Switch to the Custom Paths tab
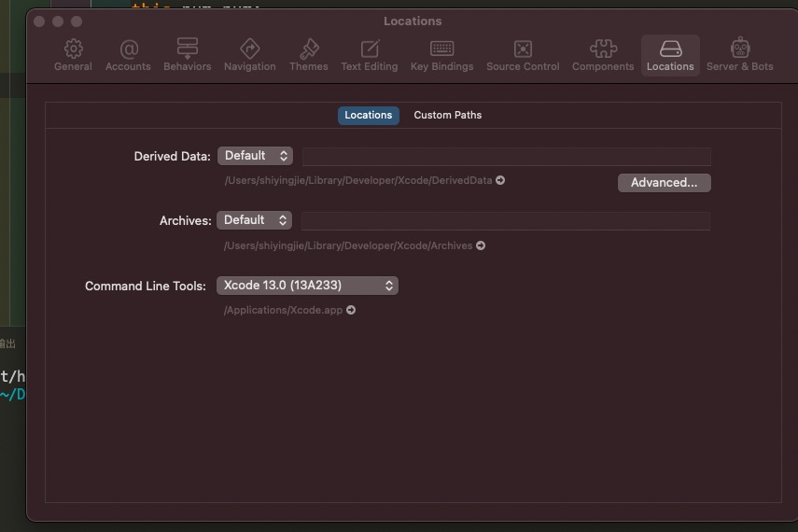Viewport: 798px width, 532px height. coord(447,115)
